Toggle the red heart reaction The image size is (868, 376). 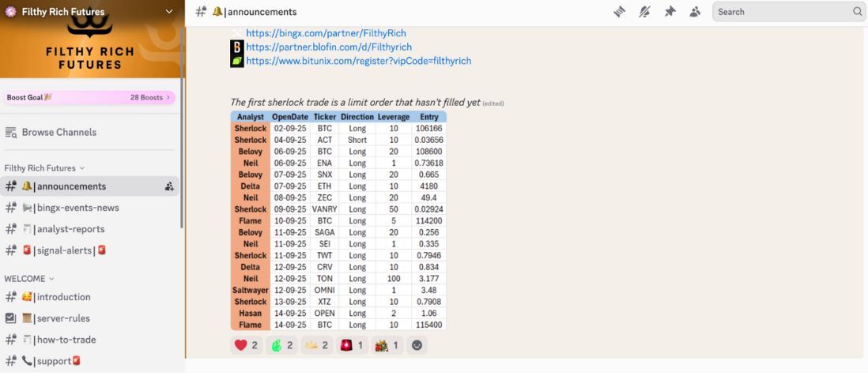click(x=247, y=345)
